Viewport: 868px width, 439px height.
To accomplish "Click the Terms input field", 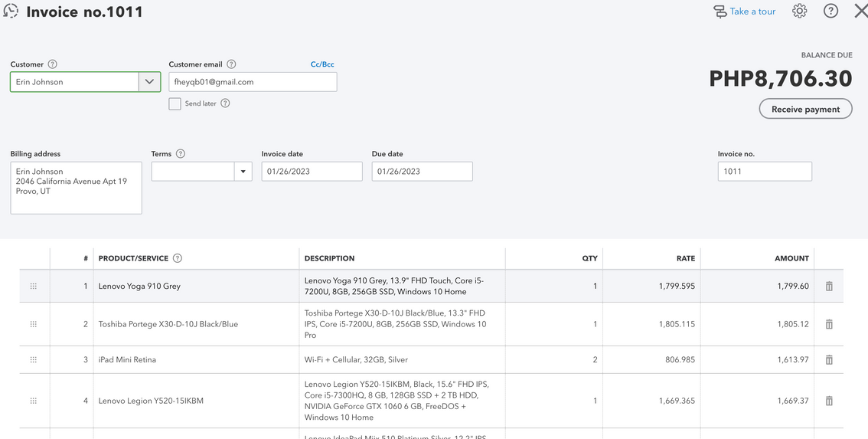I will [x=193, y=172].
